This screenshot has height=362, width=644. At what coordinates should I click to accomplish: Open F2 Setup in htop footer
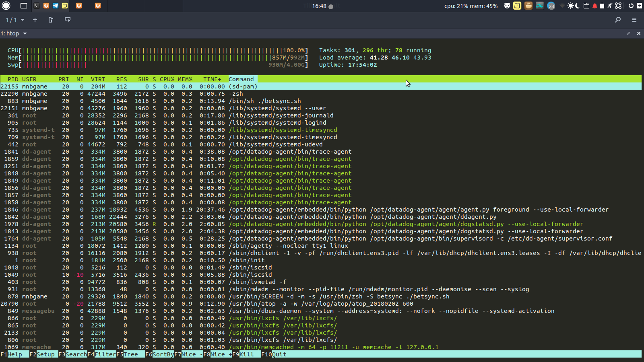click(x=44, y=354)
